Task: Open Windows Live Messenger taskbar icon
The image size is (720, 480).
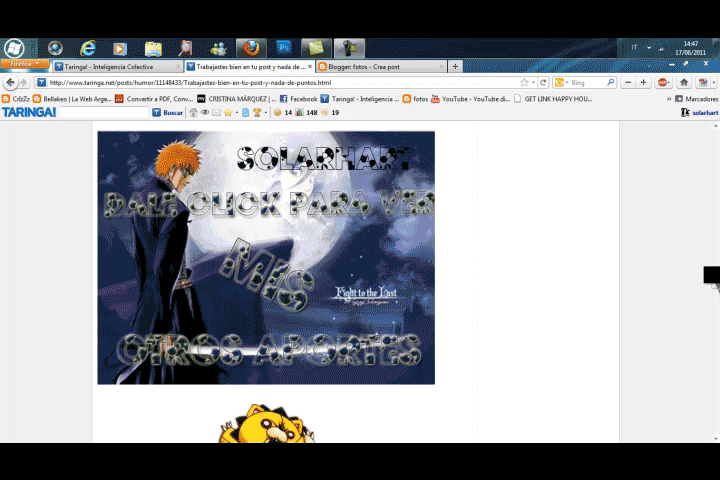Action: tap(218, 48)
